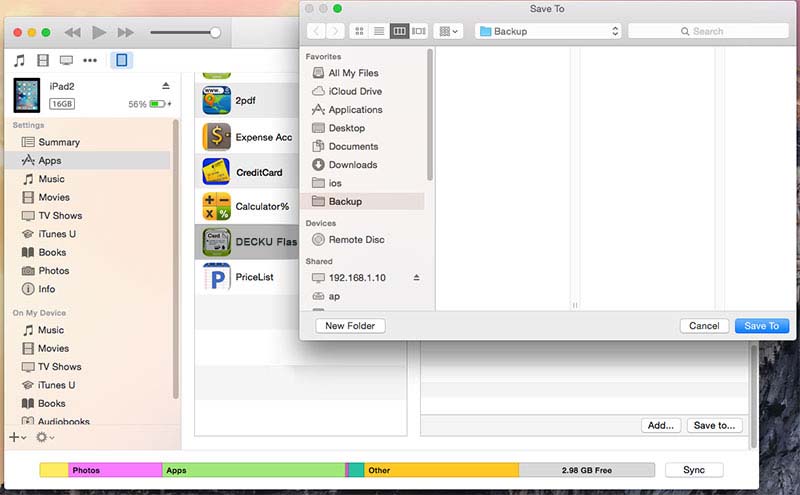The image size is (800, 495).
Task: Select the Calculator% app
Action: (247, 207)
